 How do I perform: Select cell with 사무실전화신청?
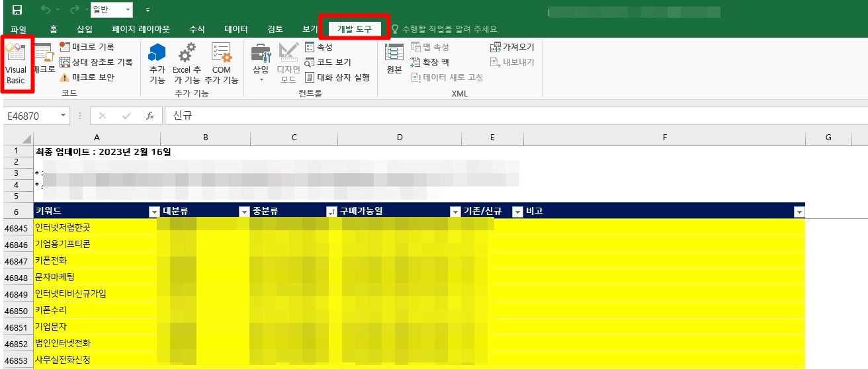click(x=97, y=360)
